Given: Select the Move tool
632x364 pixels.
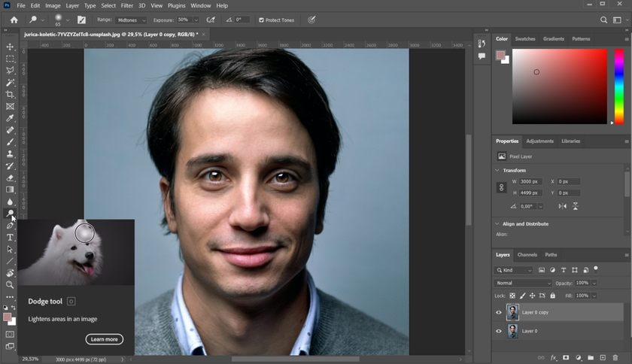Looking at the screenshot, I should tap(10, 47).
